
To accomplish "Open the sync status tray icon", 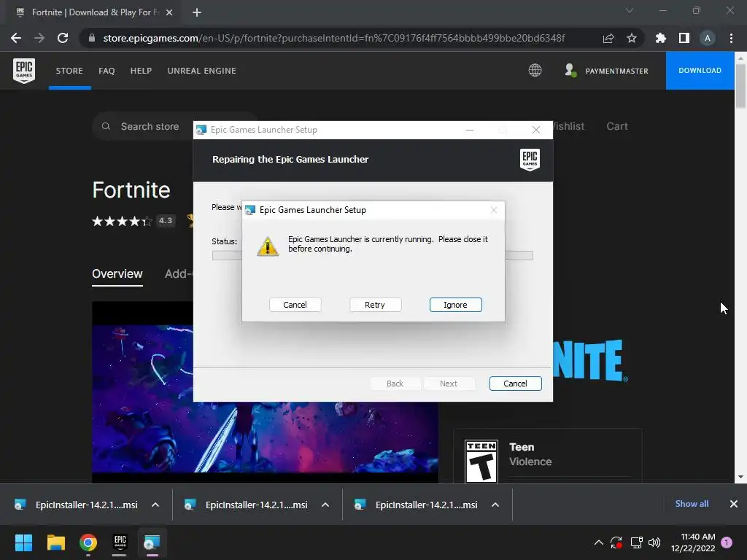I will 616,542.
